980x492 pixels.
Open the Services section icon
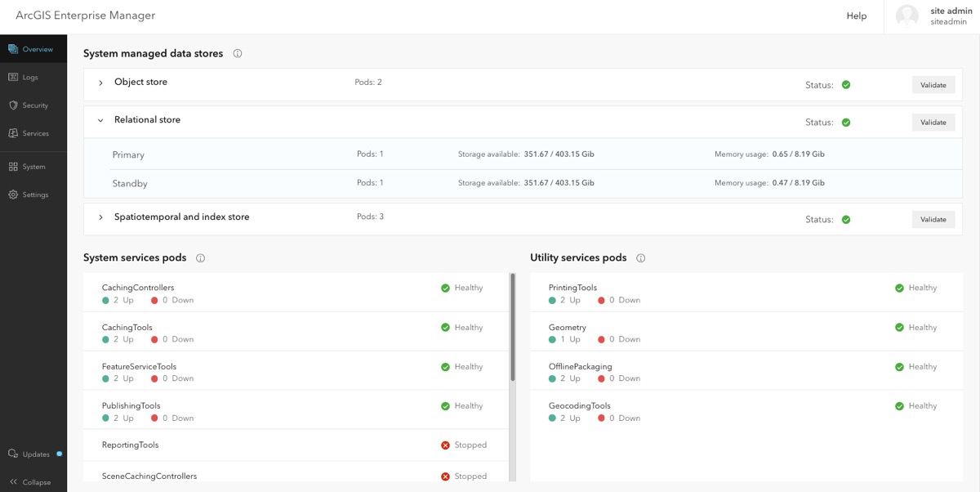[13, 133]
